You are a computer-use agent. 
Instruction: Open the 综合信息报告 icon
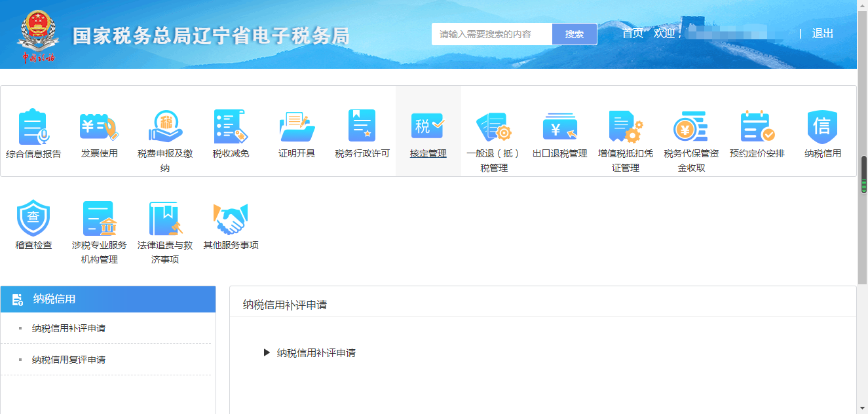(33, 127)
